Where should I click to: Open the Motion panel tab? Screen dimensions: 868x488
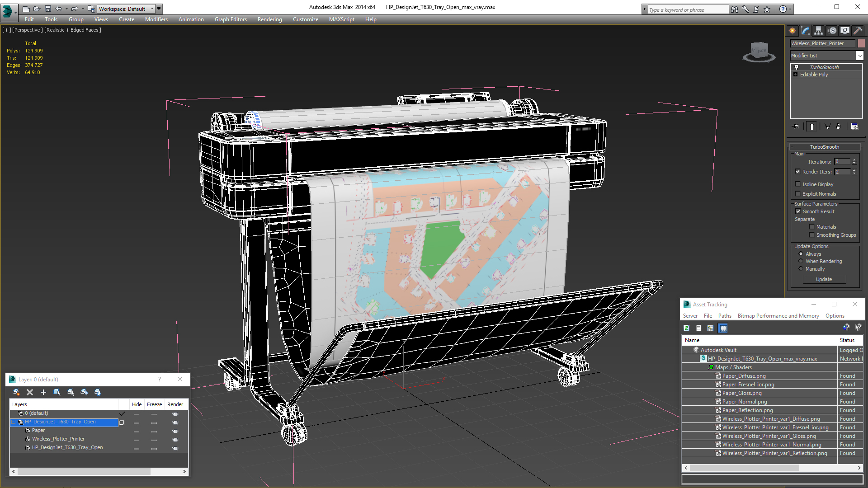tap(832, 31)
